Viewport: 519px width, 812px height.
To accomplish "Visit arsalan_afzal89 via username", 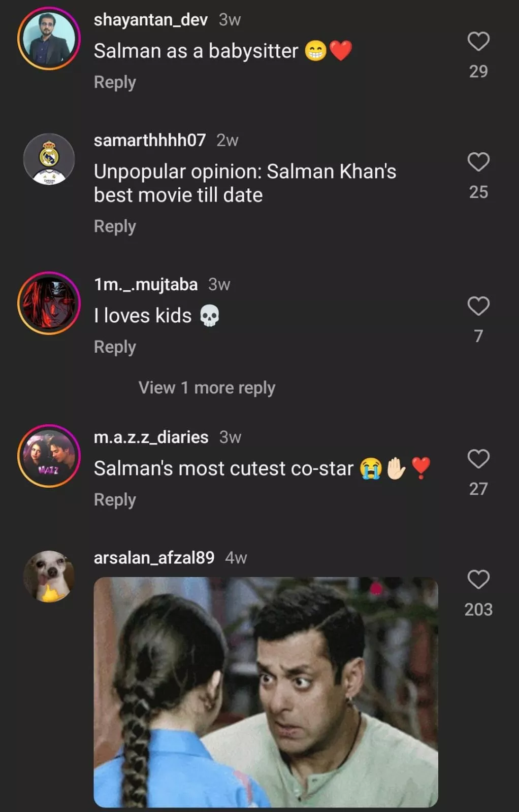I will click(x=154, y=558).
